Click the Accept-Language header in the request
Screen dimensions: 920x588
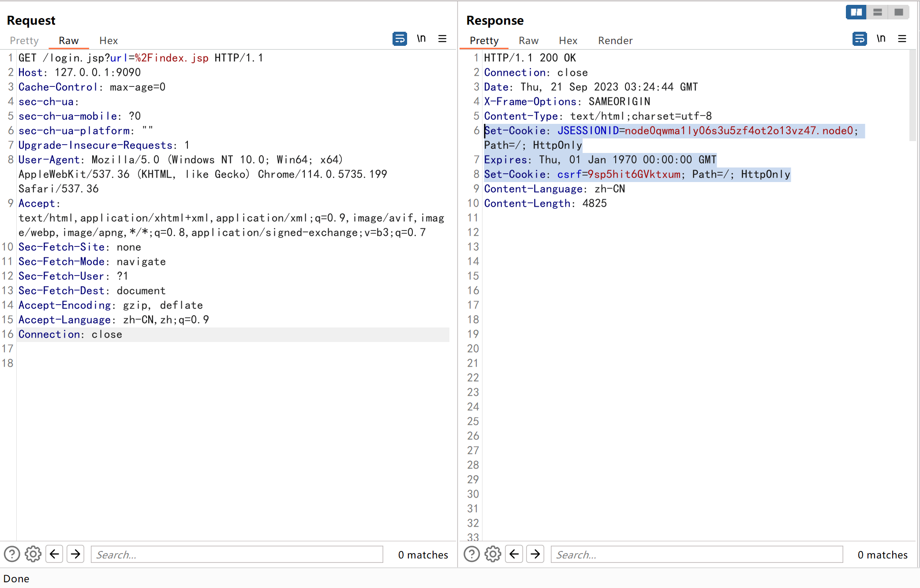[x=114, y=320]
